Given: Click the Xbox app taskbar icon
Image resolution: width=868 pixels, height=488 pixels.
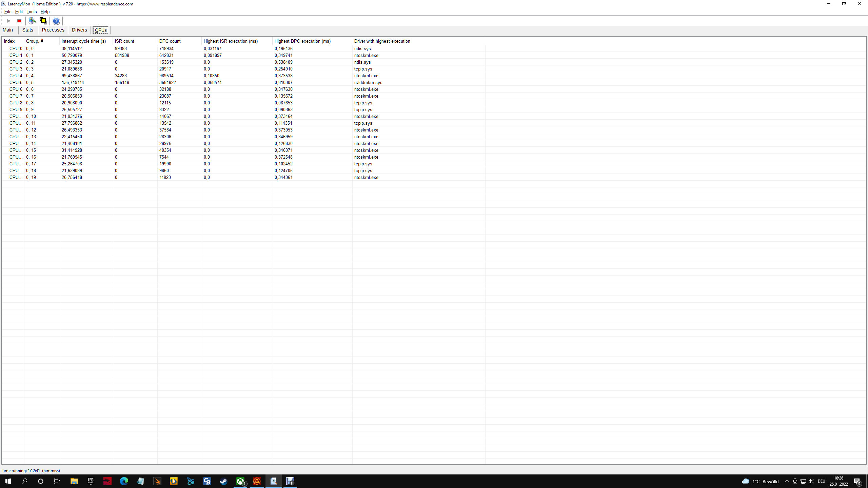Looking at the screenshot, I should [x=240, y=481].
